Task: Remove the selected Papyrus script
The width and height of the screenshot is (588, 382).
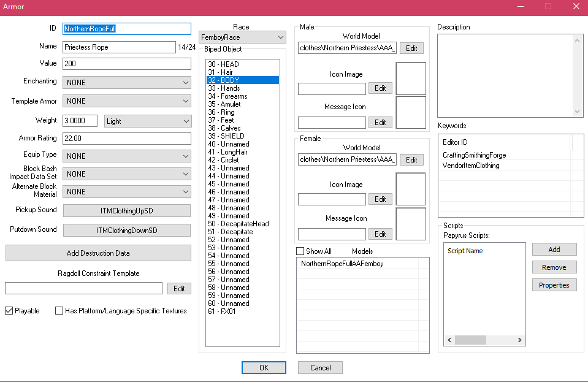Action: [554, 267]
